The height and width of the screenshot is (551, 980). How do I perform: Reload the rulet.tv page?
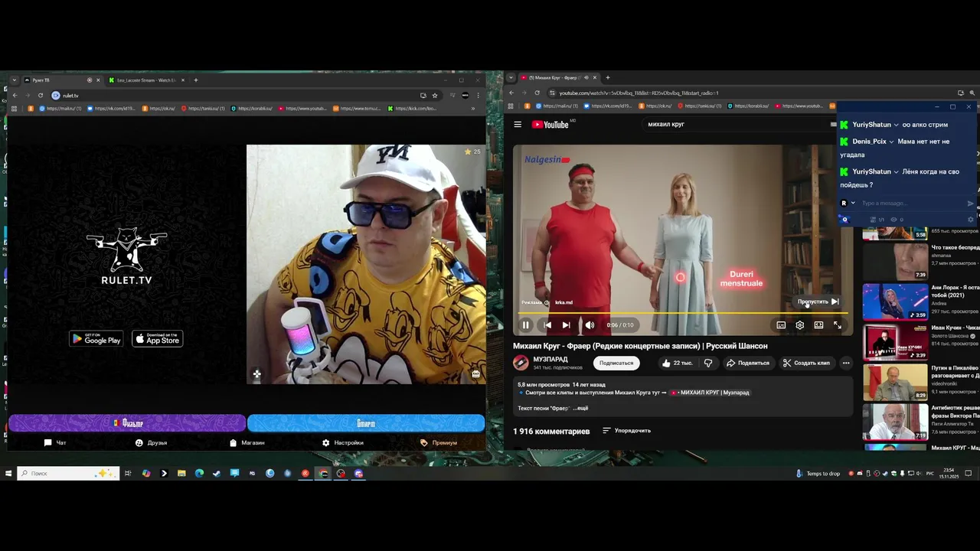point(40,96)
